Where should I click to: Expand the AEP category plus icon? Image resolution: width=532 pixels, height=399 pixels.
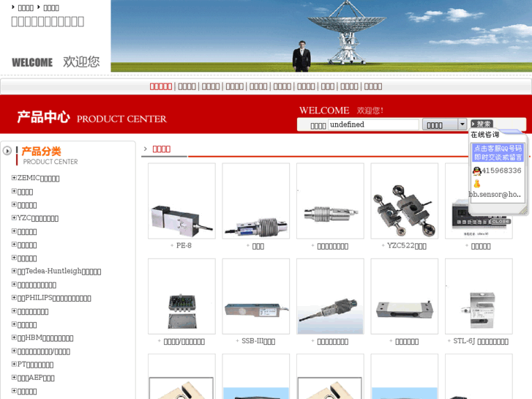14,377
